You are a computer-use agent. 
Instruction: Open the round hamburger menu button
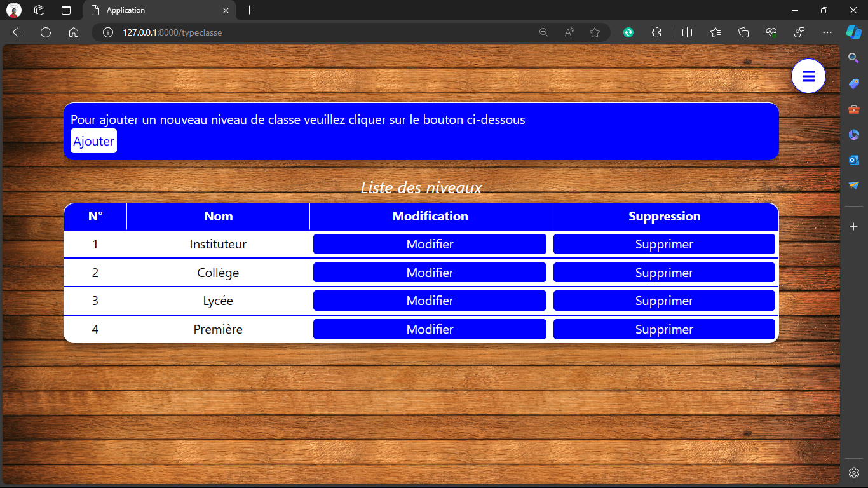tap(808, 76)
